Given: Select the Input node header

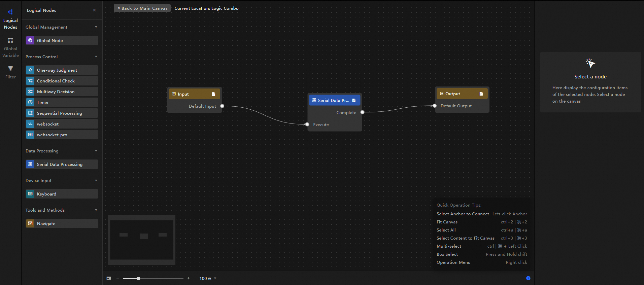Looking at the screenshot, I should pos(194,94).
